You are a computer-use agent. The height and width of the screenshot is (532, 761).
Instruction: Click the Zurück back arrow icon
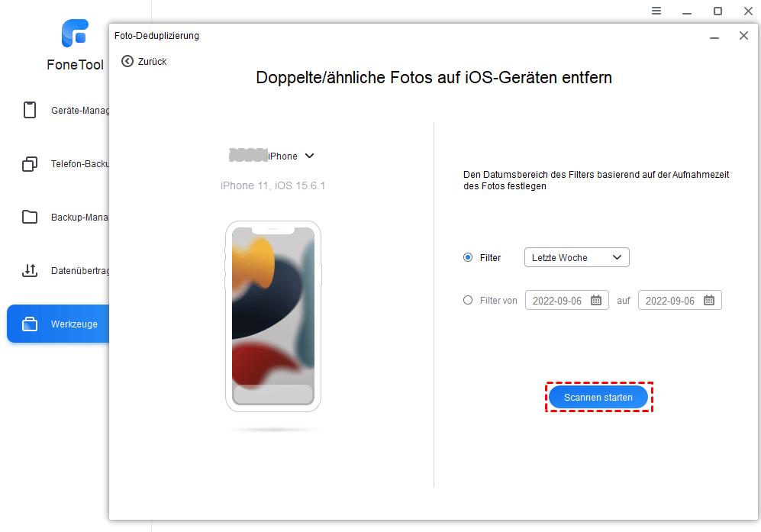click(127, 61)
